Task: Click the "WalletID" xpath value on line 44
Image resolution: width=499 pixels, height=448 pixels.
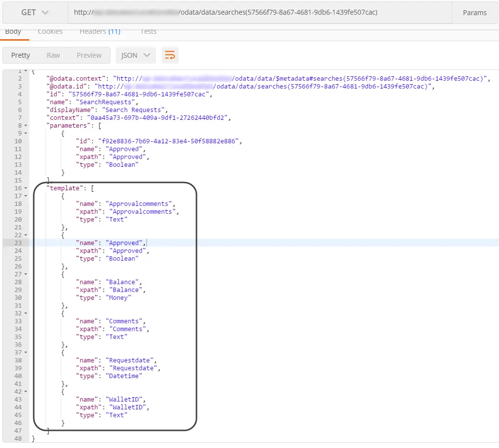Action: [x=128, y=407]
